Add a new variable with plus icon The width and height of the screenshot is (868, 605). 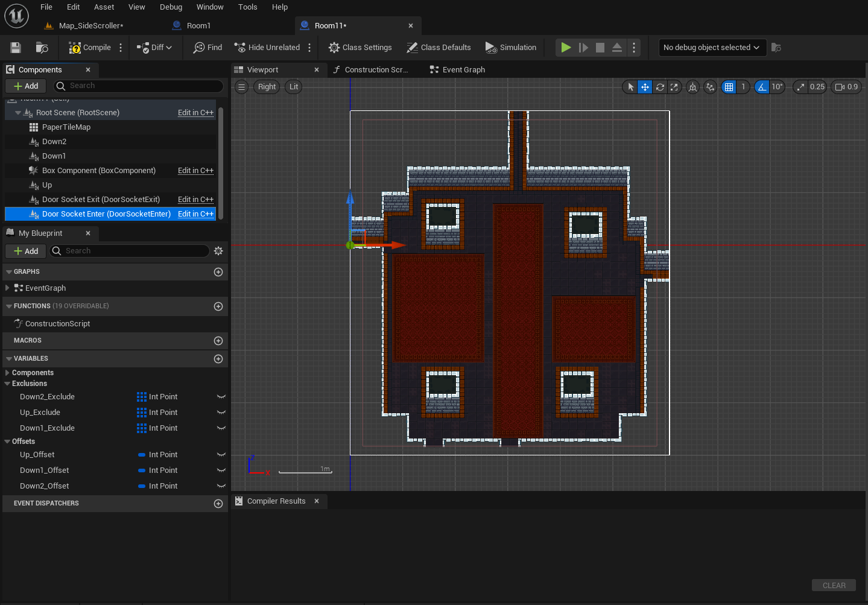218,359
